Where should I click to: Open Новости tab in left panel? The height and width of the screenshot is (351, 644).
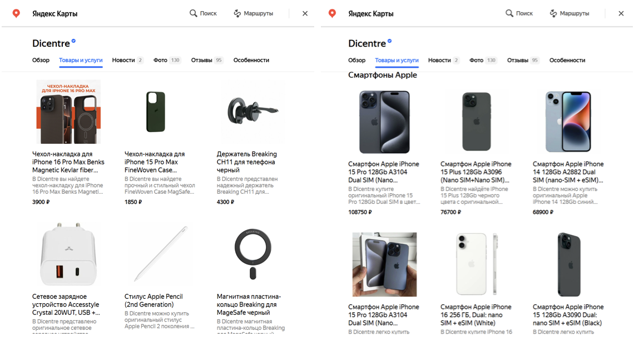click(x=123, y=60)
